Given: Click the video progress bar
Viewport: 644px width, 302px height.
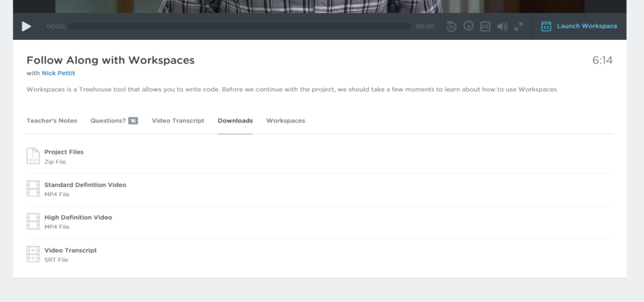Looking at the screenshot, I should [x=240, y=26].
